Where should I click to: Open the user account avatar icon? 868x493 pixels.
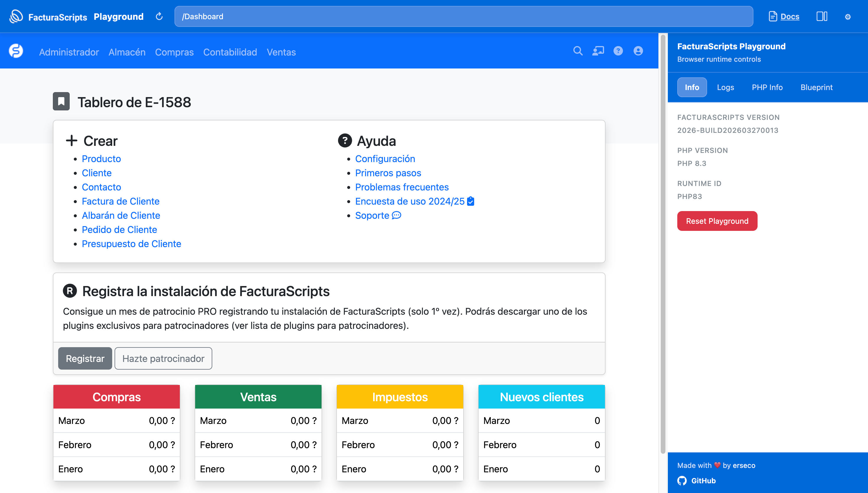coord(638,51)
